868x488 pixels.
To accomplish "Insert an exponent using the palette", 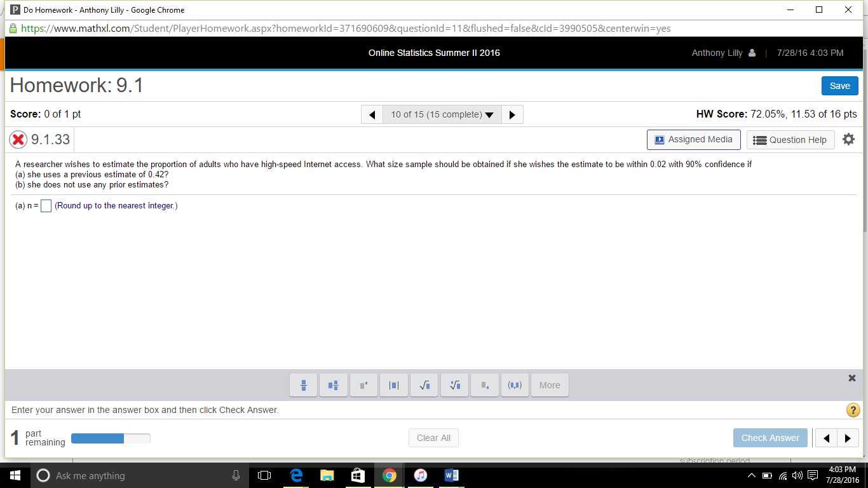I will pos(363,385).
